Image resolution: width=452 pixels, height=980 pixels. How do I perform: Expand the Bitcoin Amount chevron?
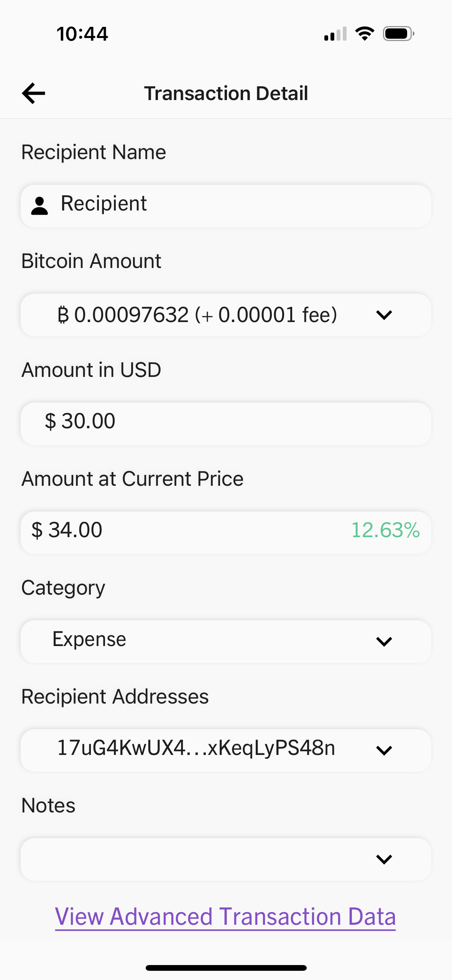[x=384, y=315]
